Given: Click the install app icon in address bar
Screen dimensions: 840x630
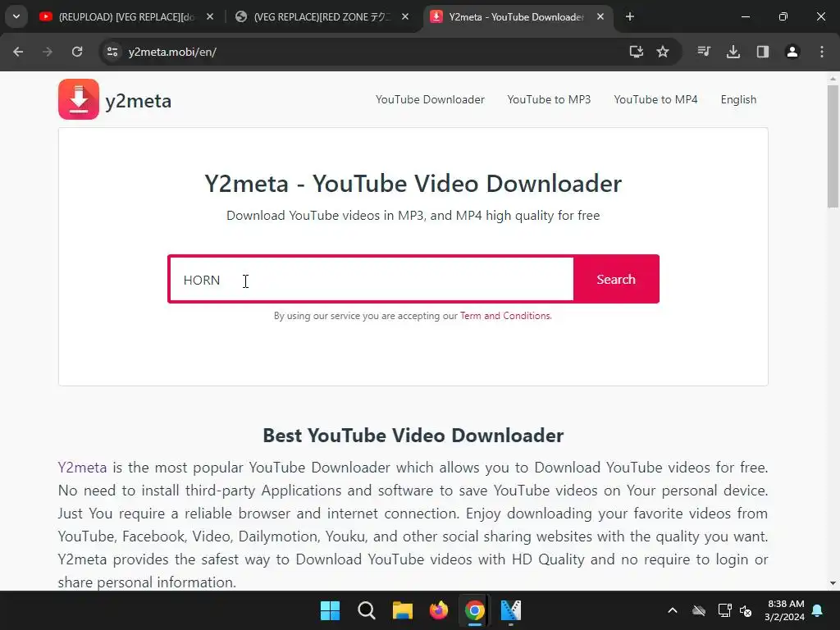Looking at the screenshot, I should (x=636, y=52).
